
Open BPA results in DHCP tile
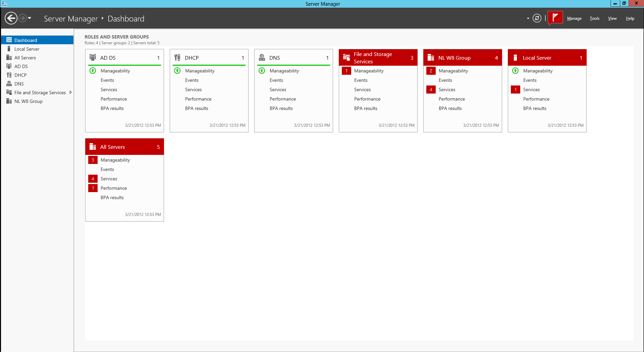[197, 108]
